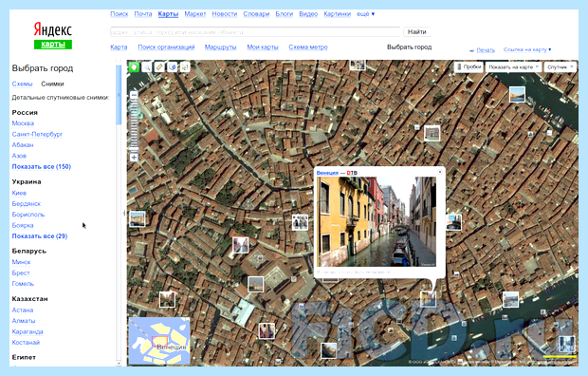
Task: Open the Поиск service link
Action: (119, 14)
